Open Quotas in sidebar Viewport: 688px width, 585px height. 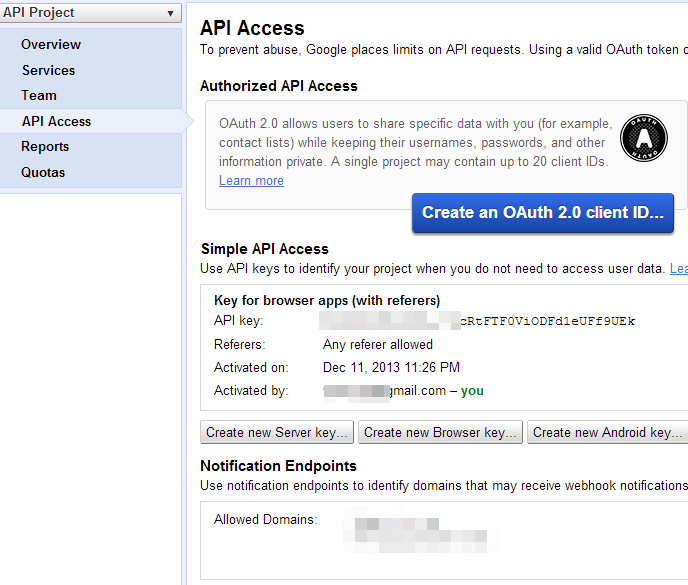tap(43, 172)
